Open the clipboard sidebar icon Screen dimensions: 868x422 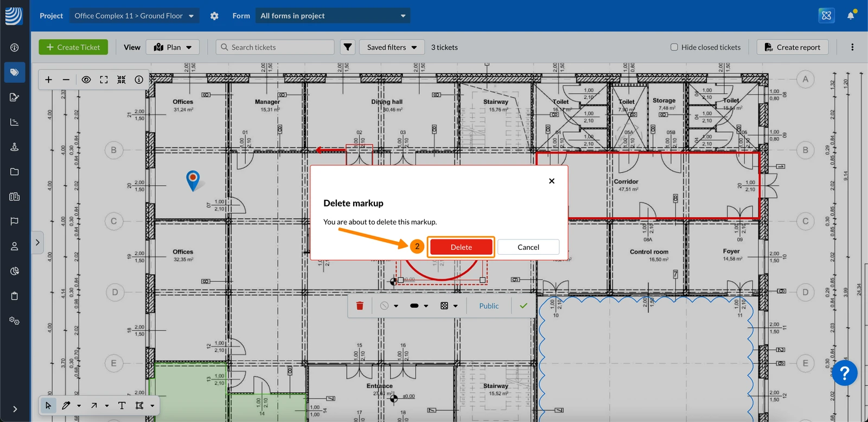pos(15,296)
